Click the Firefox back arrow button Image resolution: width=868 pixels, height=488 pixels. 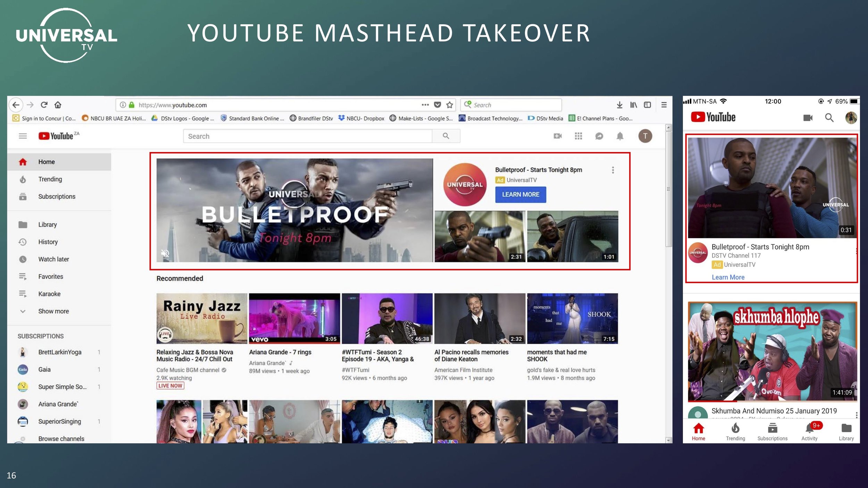(x=16, y=105)
